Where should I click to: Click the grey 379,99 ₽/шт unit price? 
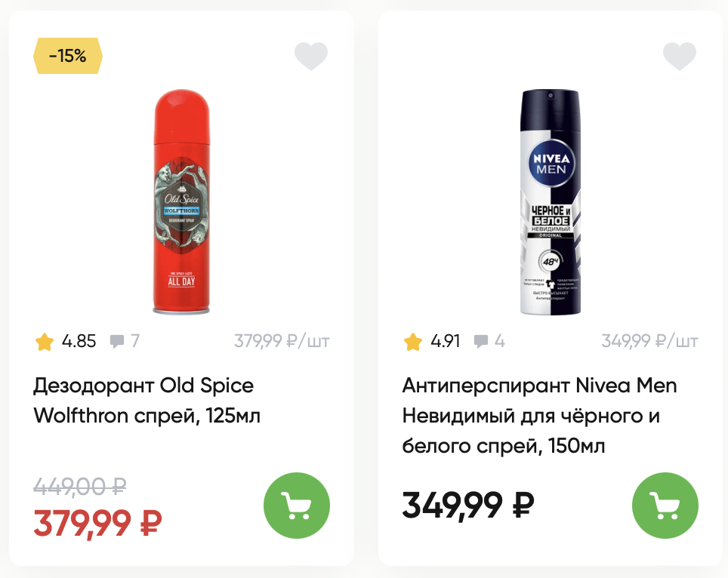pyautogui.click(x=282, y=342)
